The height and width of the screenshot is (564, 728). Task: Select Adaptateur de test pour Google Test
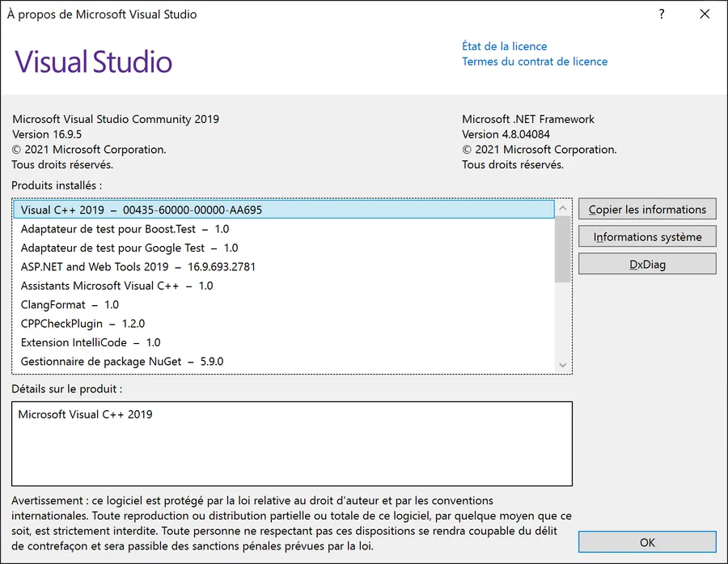tap(284, 248)
